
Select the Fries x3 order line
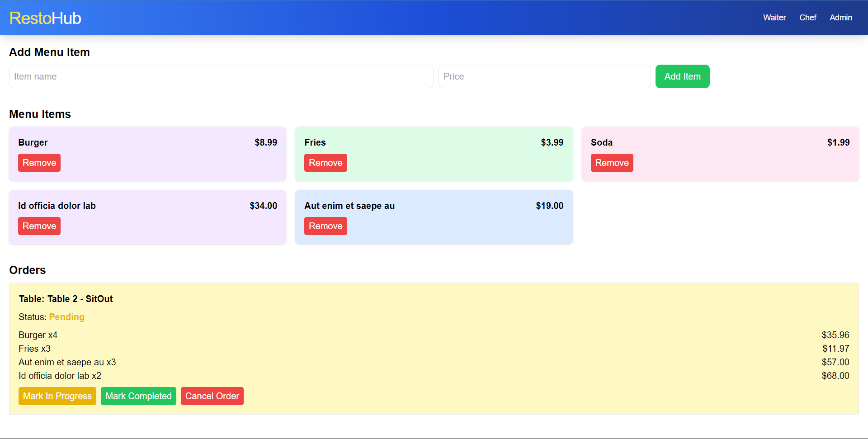[x=34, y=349]
